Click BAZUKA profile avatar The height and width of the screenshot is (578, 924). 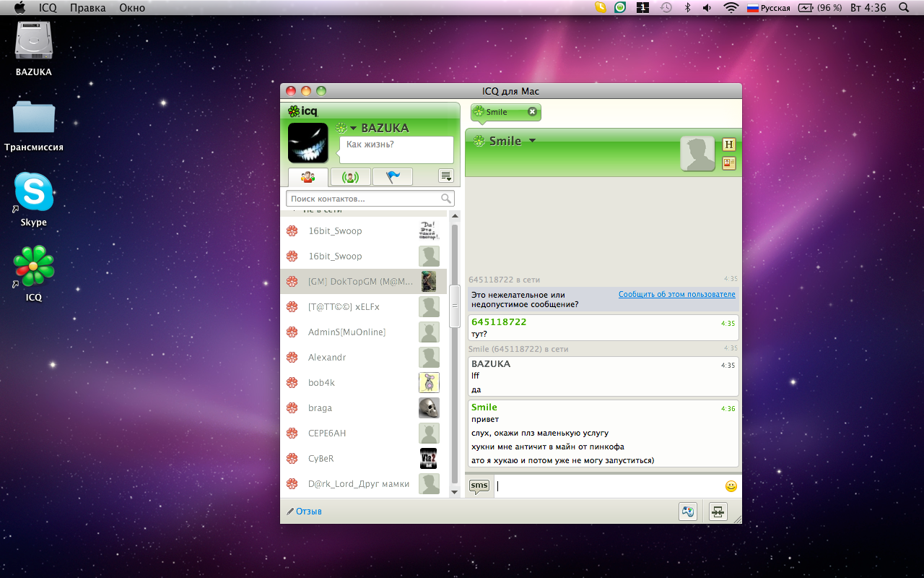(308, 142)
